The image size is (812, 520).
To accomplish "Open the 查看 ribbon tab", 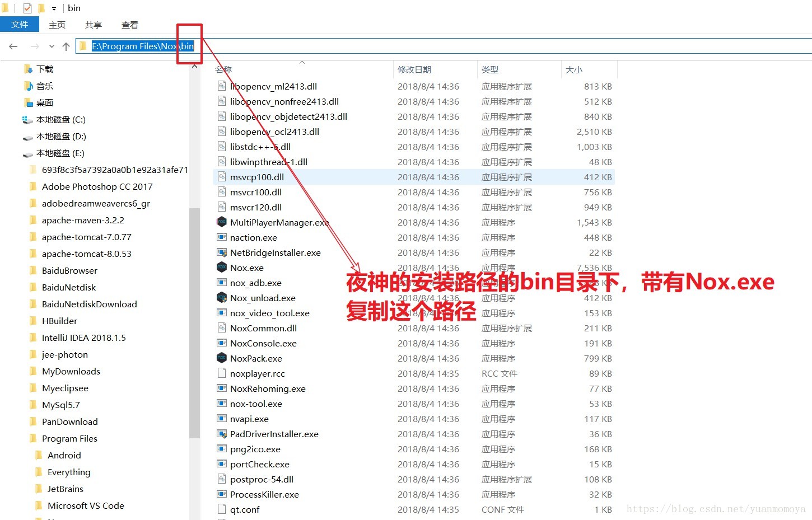I will [130, 25].
